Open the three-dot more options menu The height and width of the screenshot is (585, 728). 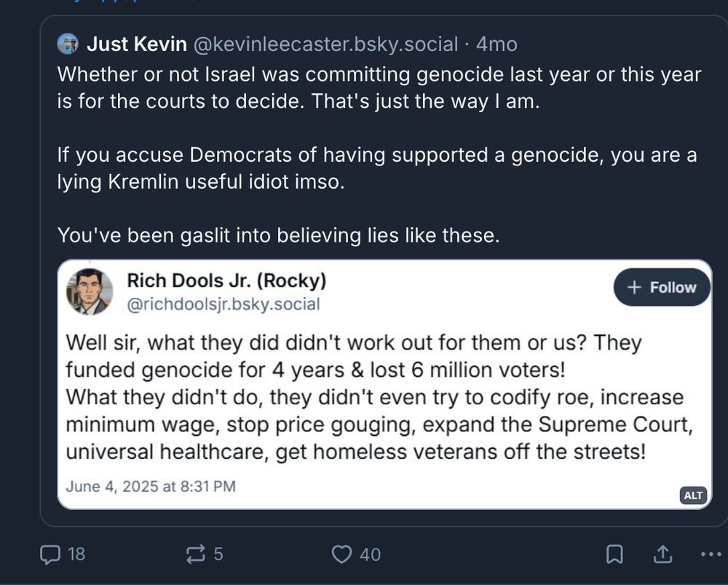click(710, 554)
